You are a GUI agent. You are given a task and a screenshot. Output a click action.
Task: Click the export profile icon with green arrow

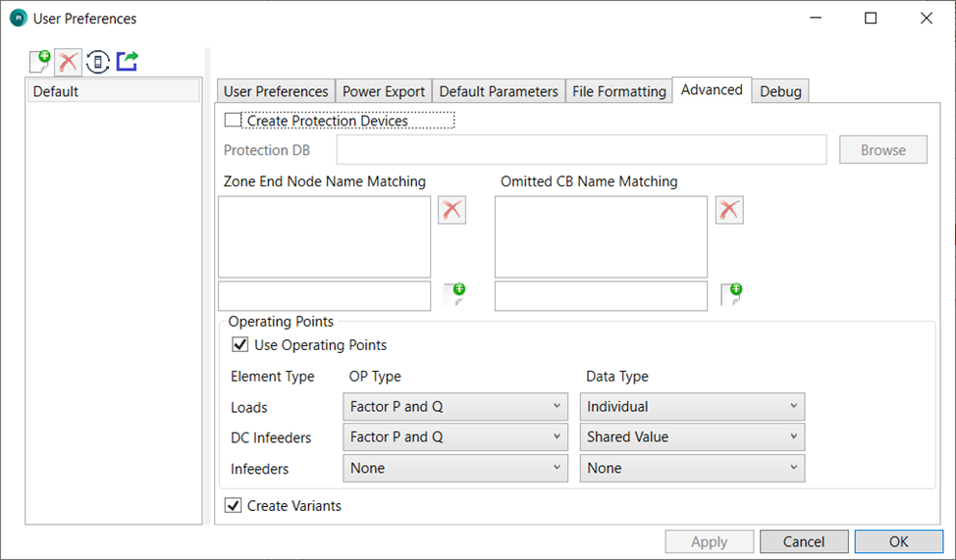click(x=127, y=62)
